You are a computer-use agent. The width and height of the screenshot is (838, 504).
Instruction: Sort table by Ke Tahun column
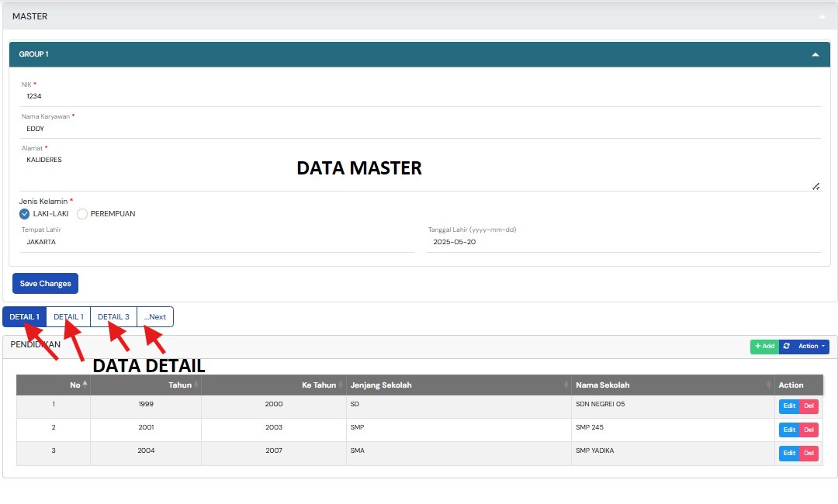pyautogui.click(x=274, y=385)
